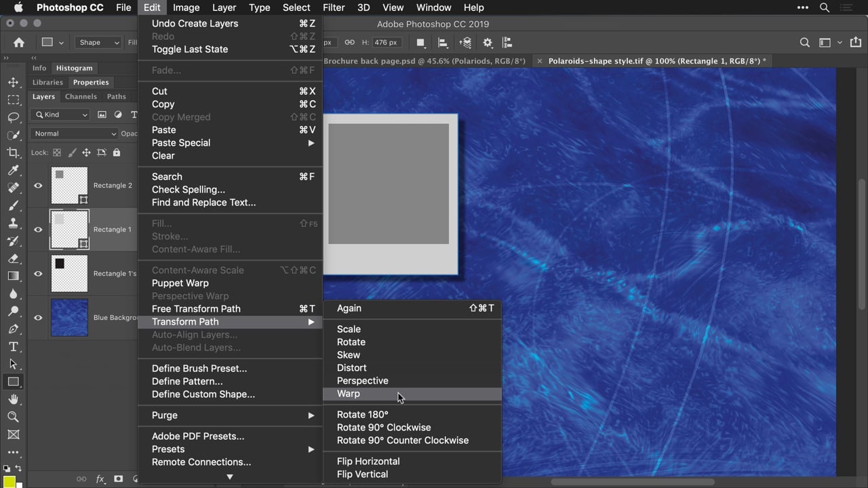Open path arrangement options icon

coord(465,42)
